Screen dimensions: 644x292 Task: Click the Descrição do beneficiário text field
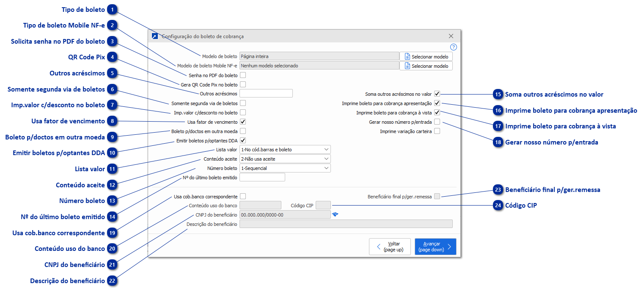(346, 223)
